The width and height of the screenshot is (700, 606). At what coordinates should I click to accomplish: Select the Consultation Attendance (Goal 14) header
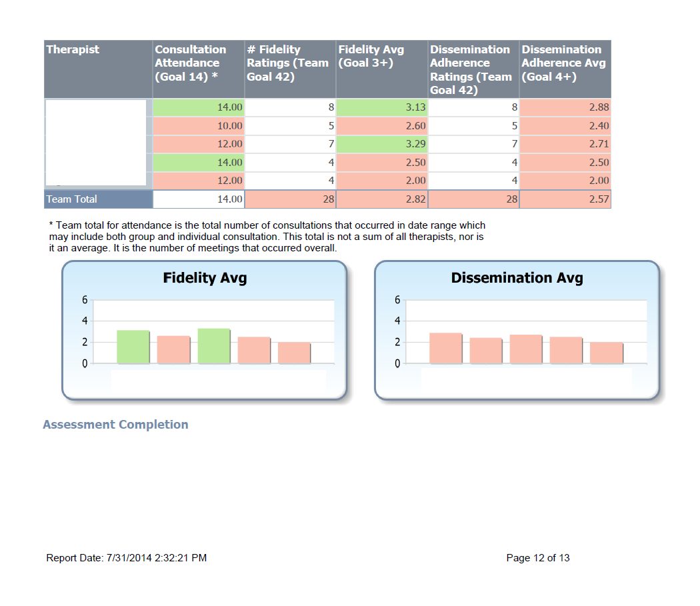pos(199,69)
